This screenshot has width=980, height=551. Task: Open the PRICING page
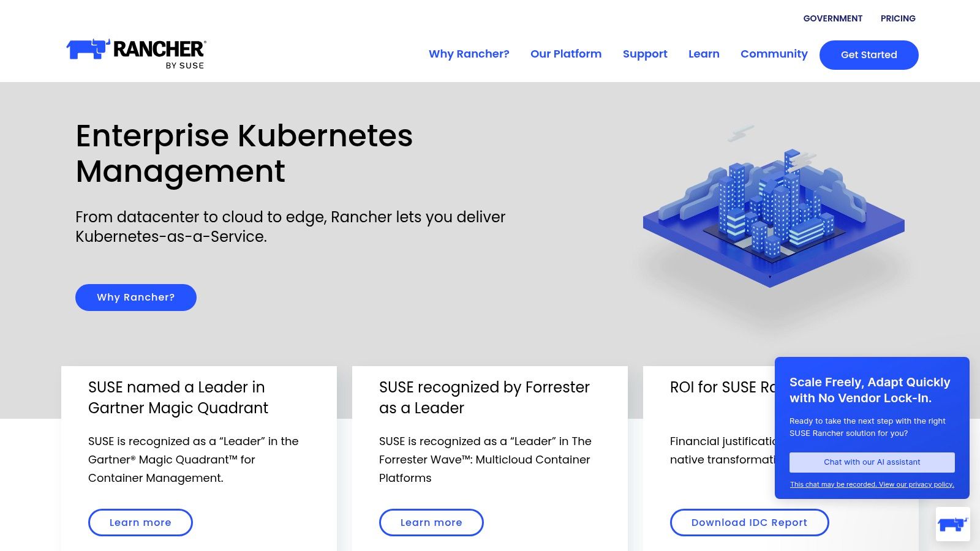tap(898, 18)
